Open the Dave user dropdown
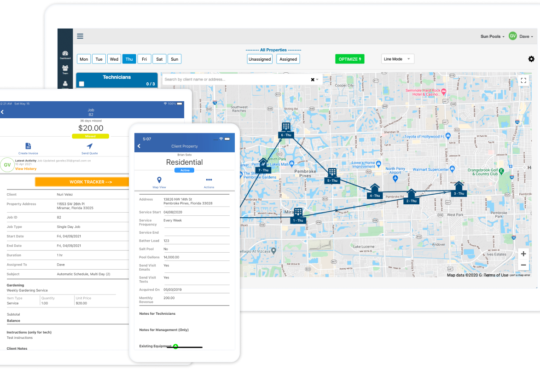 tap(526, 37)
